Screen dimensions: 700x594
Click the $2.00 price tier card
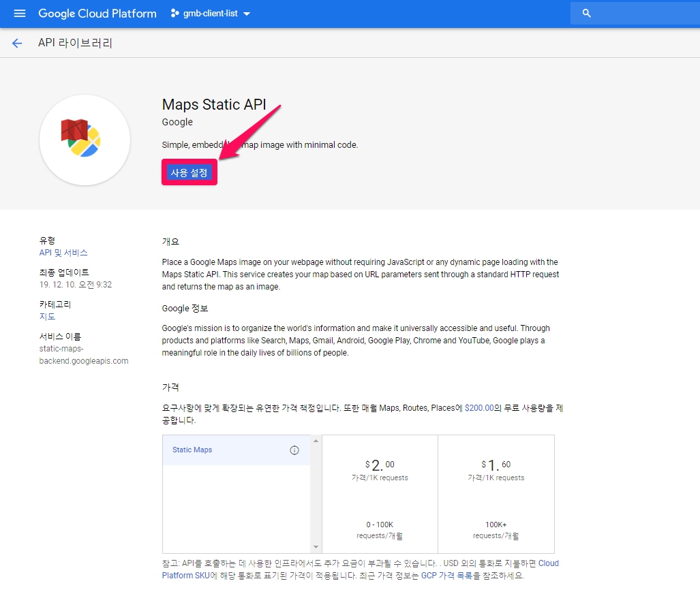(x=380, y=494)
